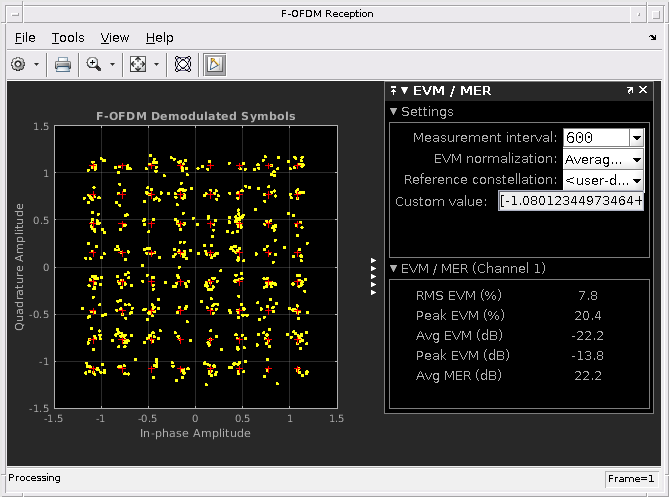
Task: Click the Frame=1 status indicator
Action: point(631,479)
